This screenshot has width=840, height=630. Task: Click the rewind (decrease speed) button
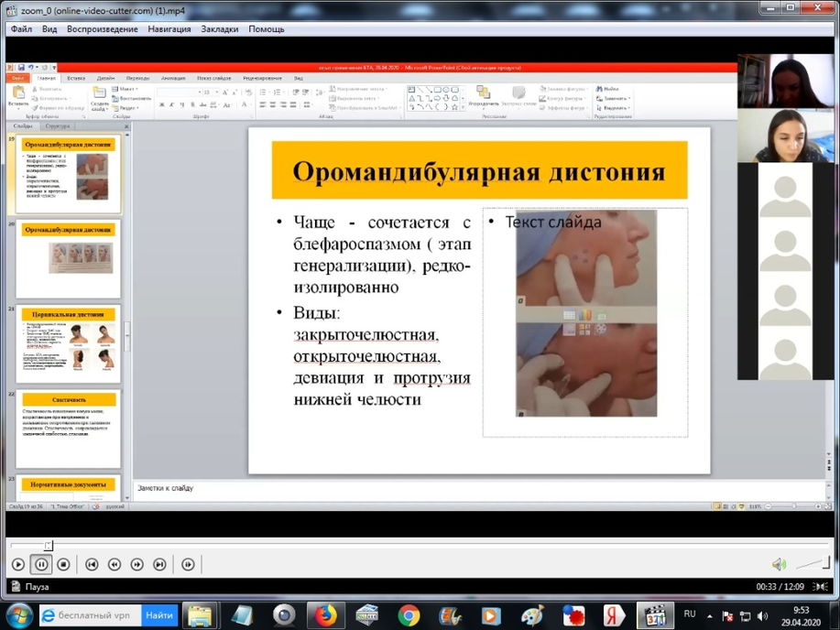[x=115, y=564]
